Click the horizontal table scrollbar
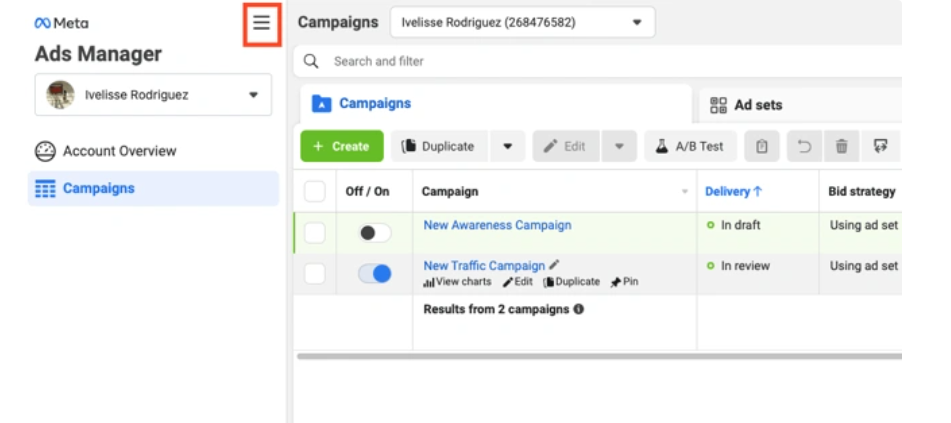The height and width of the screenshot is (423, 951). (599, 356)
